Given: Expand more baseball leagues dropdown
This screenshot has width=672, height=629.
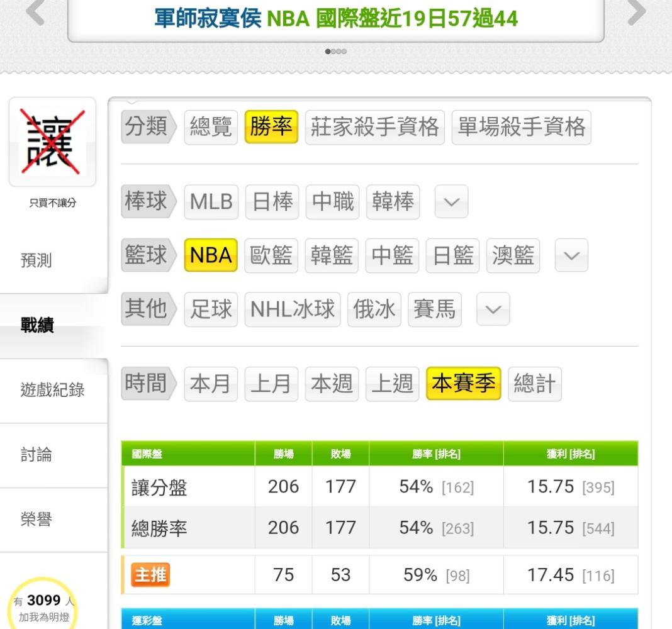Looking at the screenshot, I should click(451, 201).
